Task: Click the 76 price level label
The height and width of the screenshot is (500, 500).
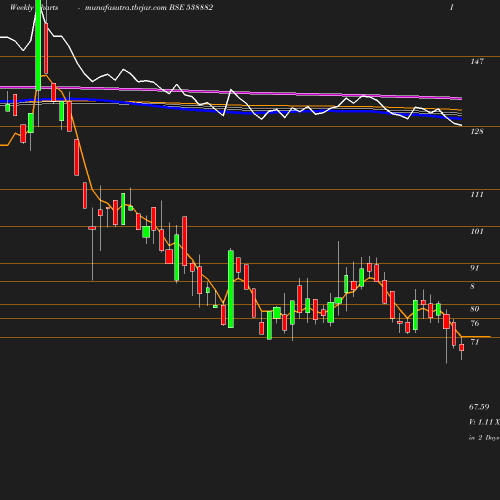Action: [x=474, y=323]
